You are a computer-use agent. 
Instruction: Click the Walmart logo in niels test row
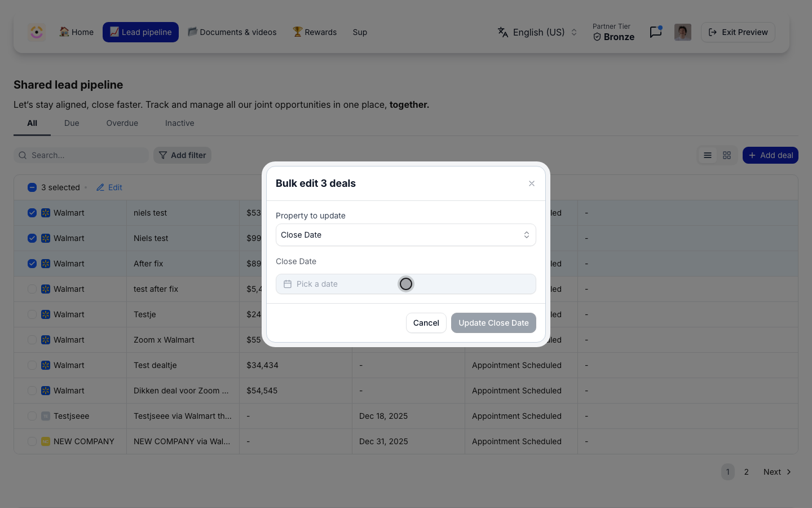tap(46, 213)
